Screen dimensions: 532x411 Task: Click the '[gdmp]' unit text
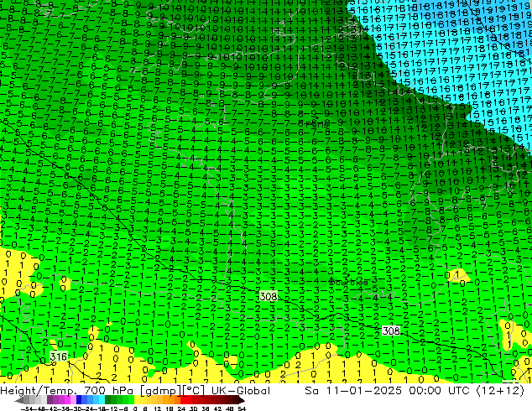point(161,391)
